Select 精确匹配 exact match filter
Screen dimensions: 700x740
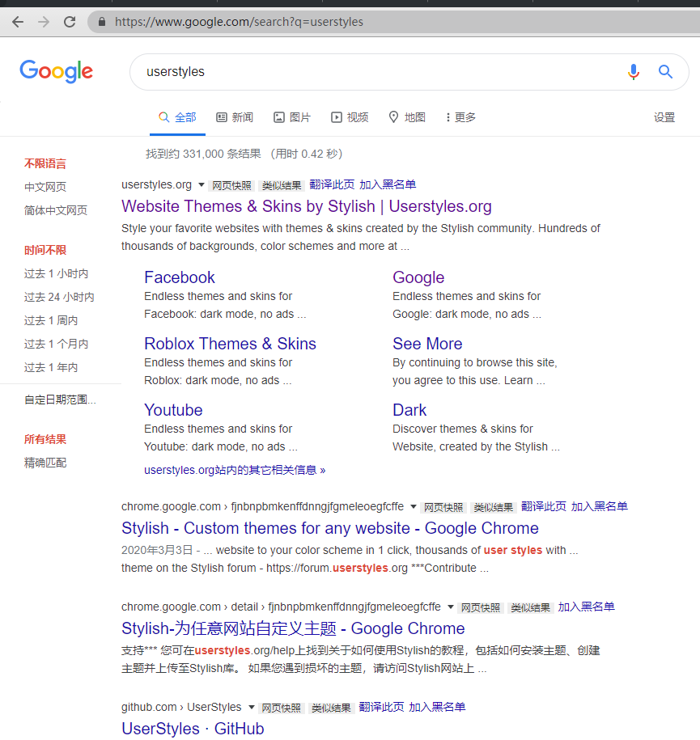click(45, 463)
